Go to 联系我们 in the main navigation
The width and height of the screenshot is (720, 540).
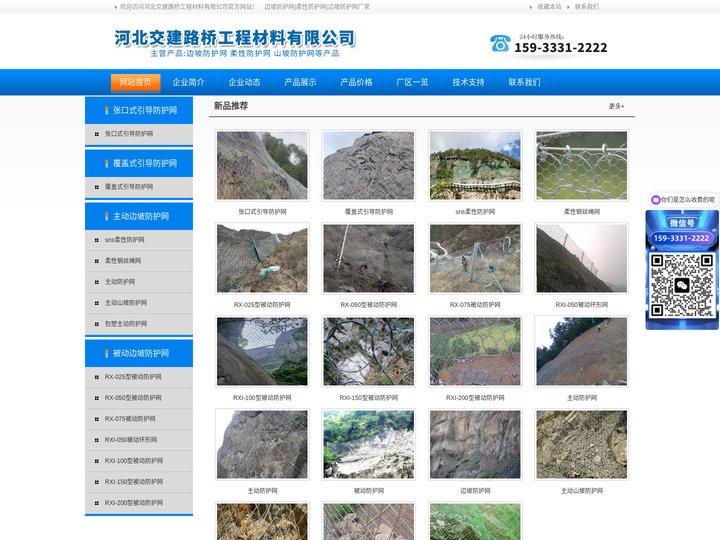click(524, 82)
